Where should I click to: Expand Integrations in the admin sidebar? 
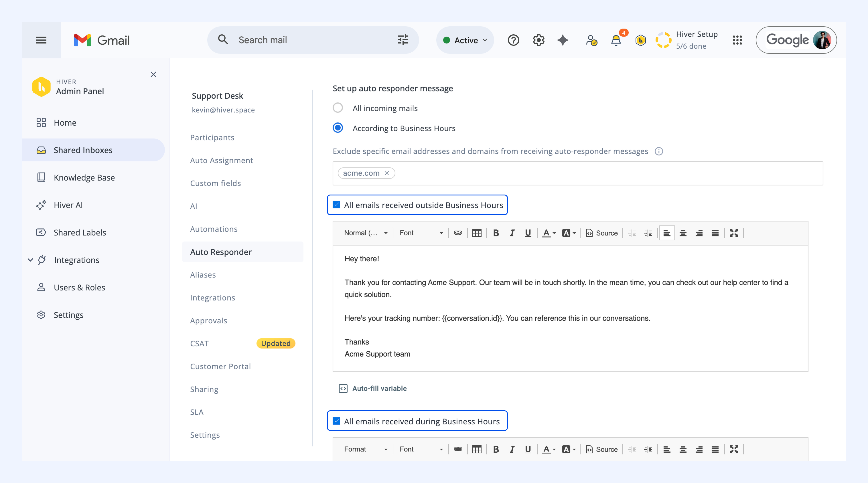(30, 260)
